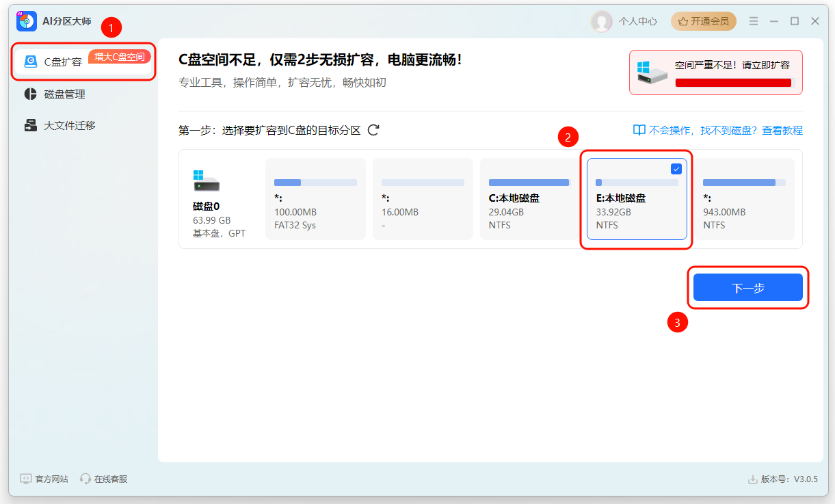Open the 不会操作，找不到磁盘？查看教程 link

point(726,130)
